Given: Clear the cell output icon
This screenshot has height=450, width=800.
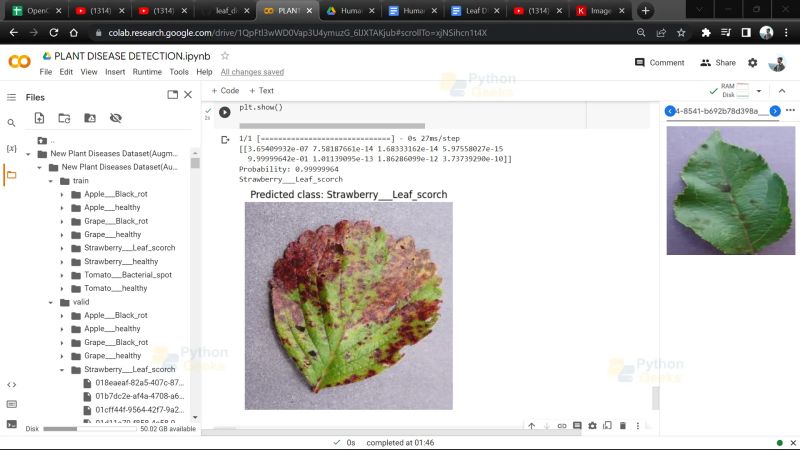Looking at the screenshot, I should click(224, 140).
